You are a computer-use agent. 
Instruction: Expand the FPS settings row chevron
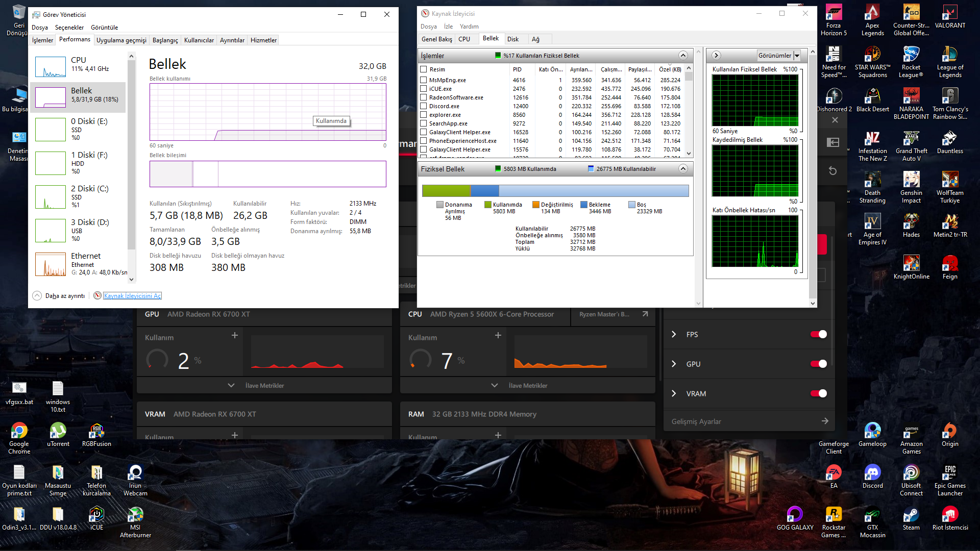(674, 334)
